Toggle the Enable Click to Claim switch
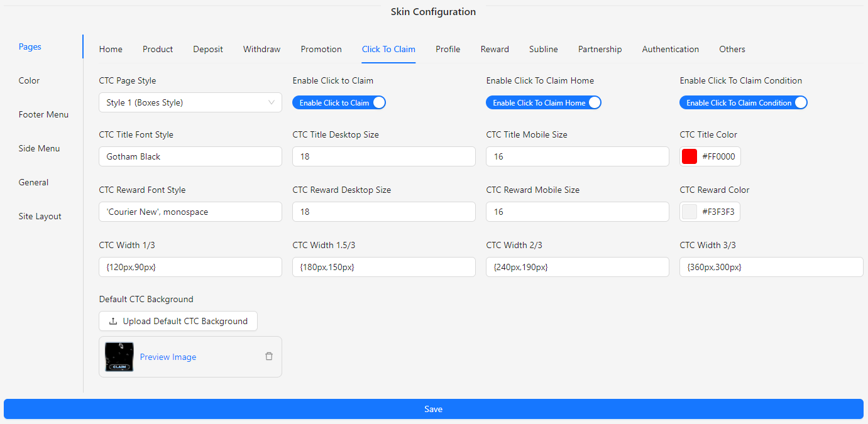This screenshot has height=424, width=868. tap(339, 103)
